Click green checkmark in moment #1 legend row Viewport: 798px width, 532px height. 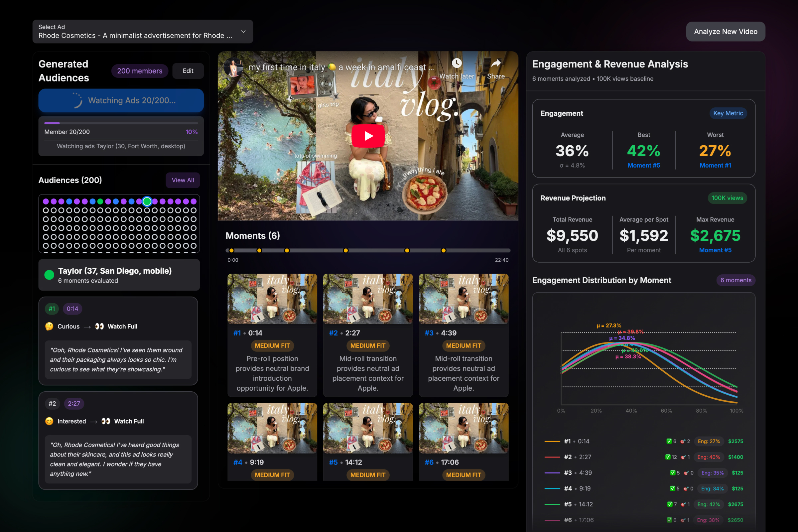(669, 441)
